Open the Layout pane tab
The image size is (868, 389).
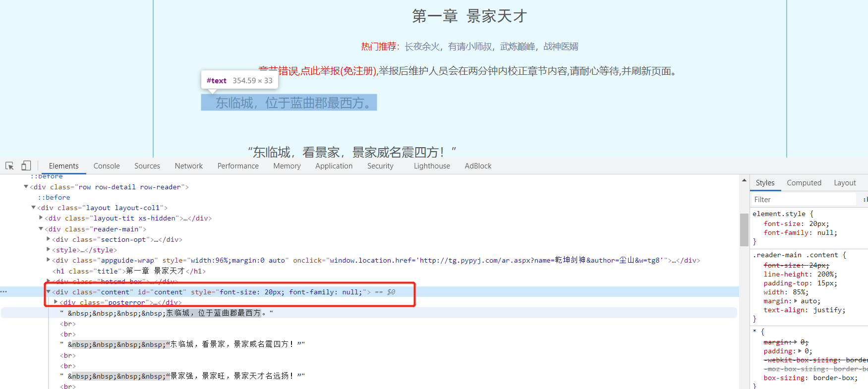coord(845,183)
